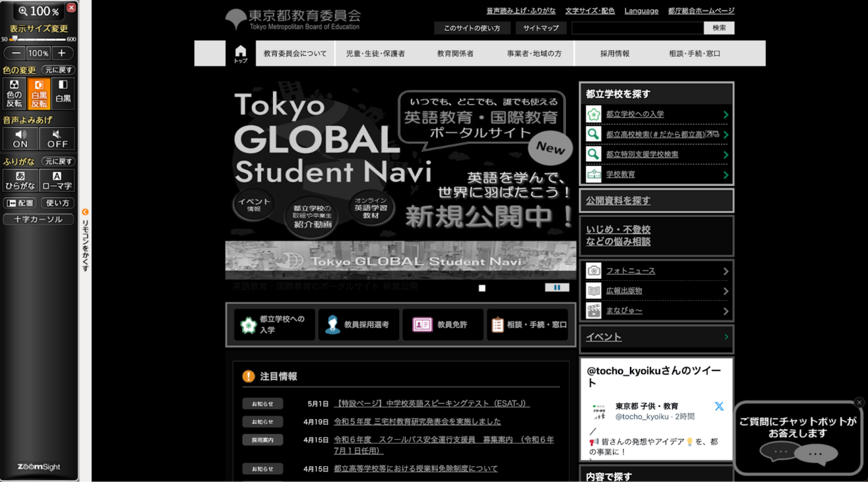Click the 教員免許 license card icon
This screenshot has height=482, width=868.
click(x=422, y=325)
